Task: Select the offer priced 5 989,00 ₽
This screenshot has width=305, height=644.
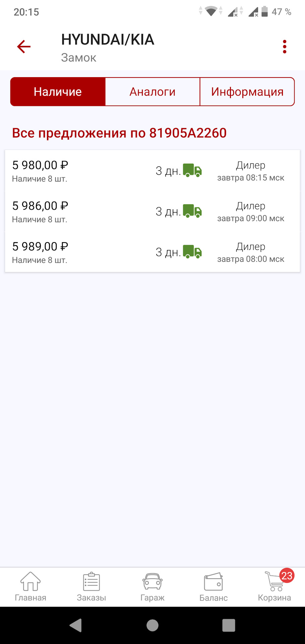Action: point(40,252)
